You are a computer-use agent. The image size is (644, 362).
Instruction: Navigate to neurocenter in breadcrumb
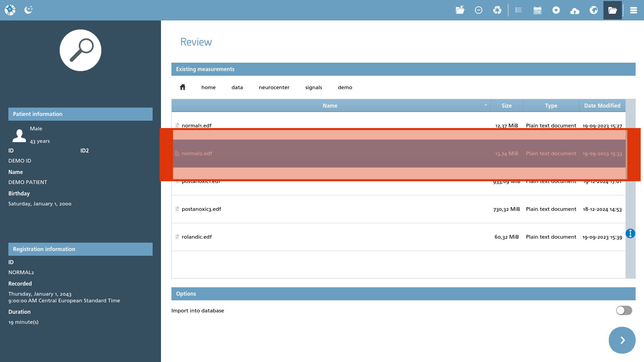coord(274,87)
